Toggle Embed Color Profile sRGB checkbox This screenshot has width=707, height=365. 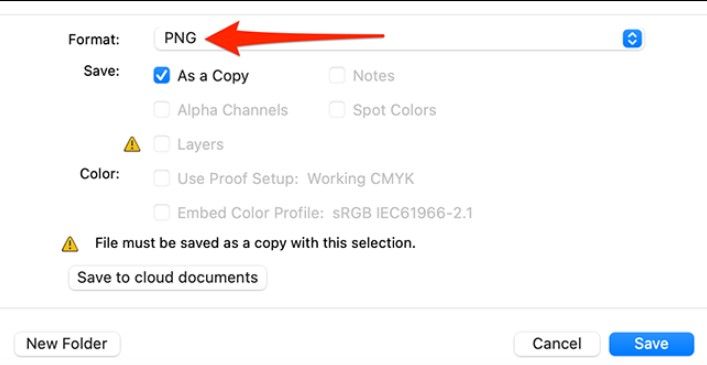pos(161,212)
